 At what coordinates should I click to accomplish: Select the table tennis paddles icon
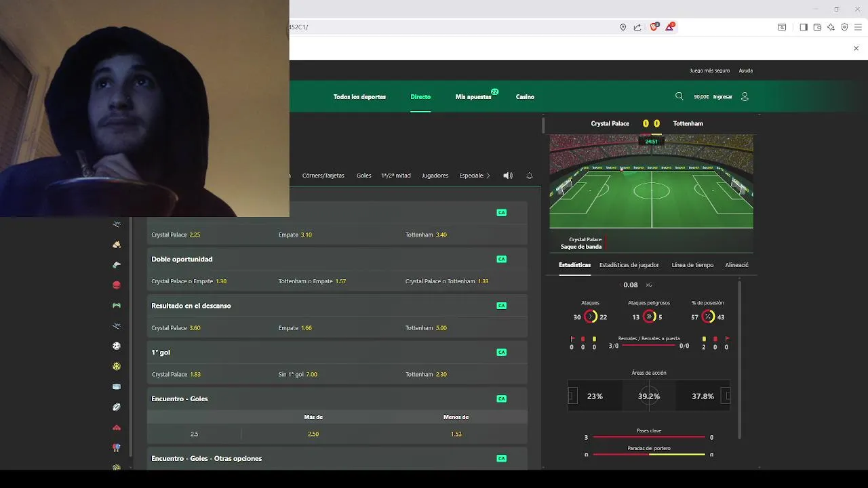coord(117,448)
